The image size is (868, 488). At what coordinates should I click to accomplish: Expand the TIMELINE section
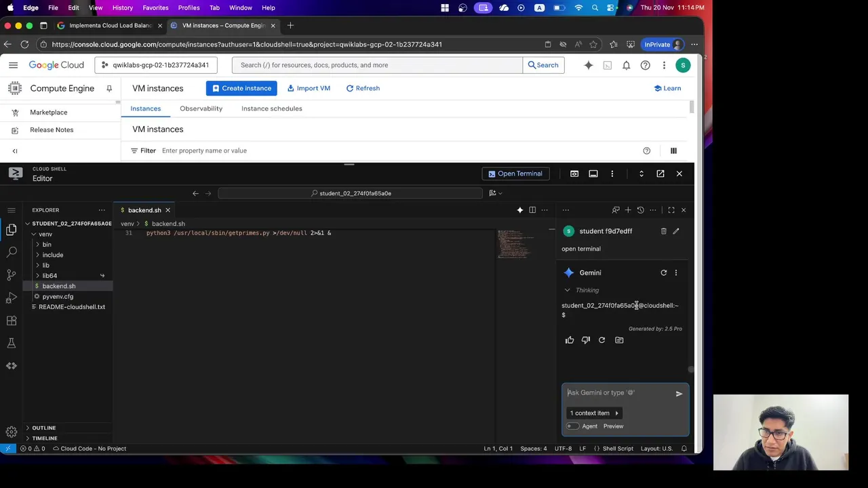click(45, 438)
